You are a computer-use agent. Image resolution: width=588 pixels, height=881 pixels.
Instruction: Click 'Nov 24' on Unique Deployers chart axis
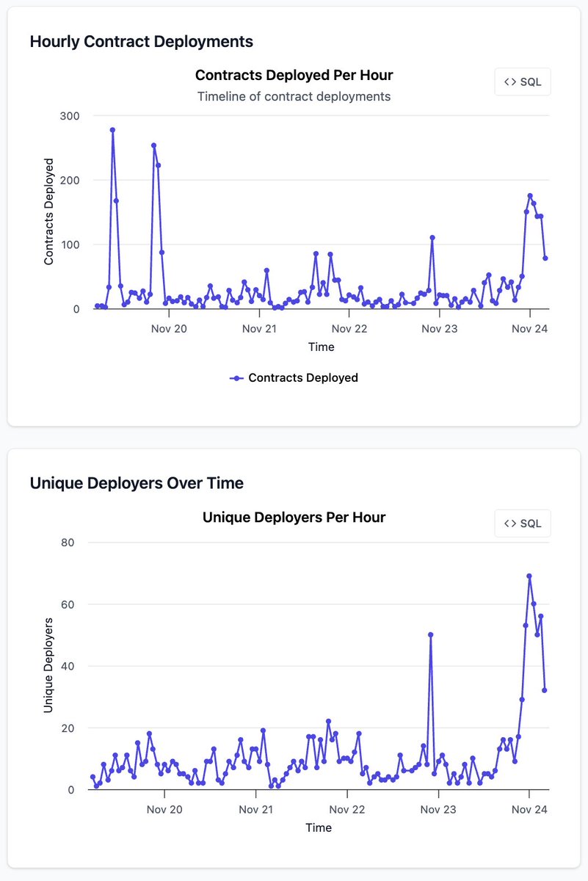pos(529,809)
